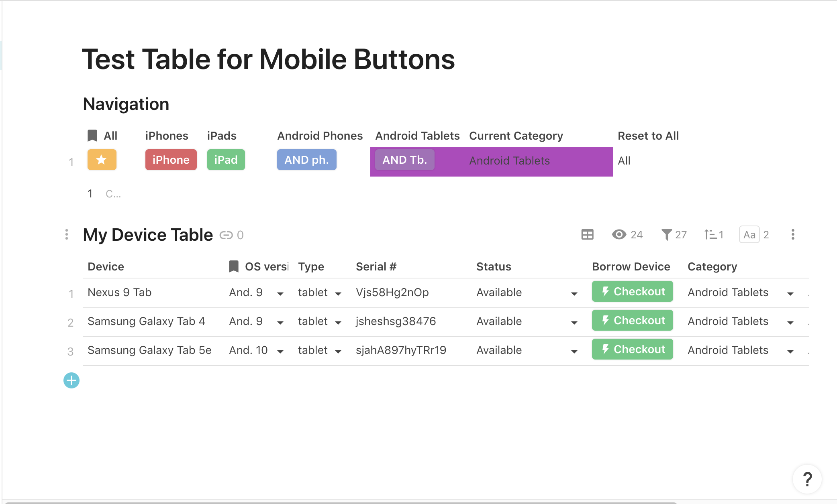Open the sort icon showing 1
837x504 pixels.
click(x=710, y=235)
